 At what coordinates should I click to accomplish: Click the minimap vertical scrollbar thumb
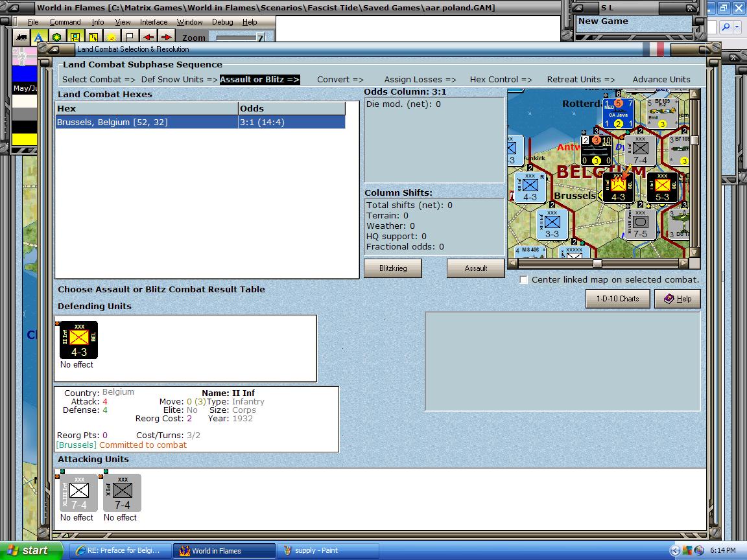[x=694, y=140]
